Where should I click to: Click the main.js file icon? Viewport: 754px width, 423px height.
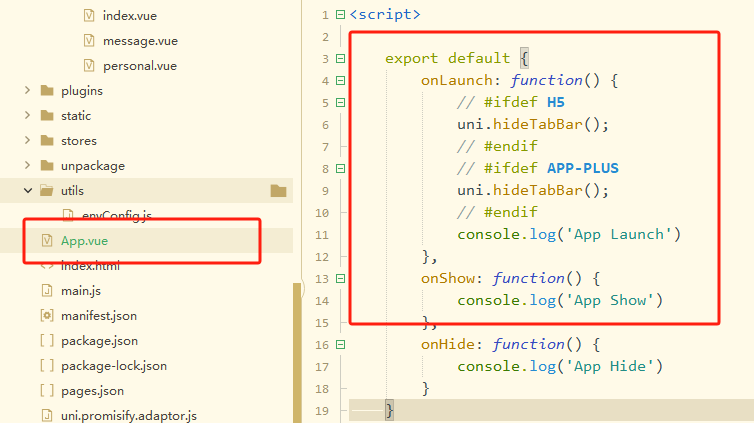click(46, 291)
